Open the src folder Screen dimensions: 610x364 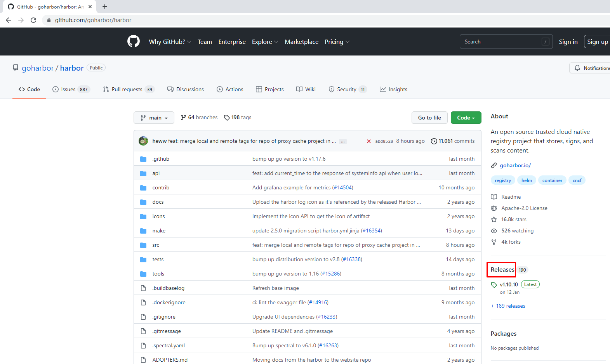point(156,245)
